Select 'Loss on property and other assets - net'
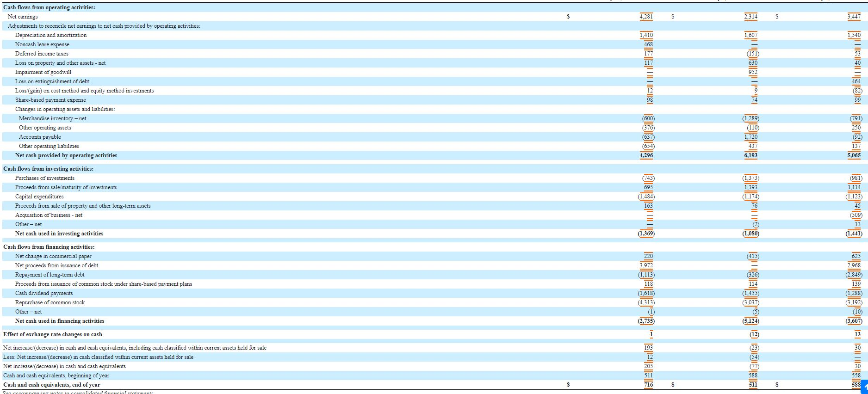 pyautogui.click(x=60, y=63)
